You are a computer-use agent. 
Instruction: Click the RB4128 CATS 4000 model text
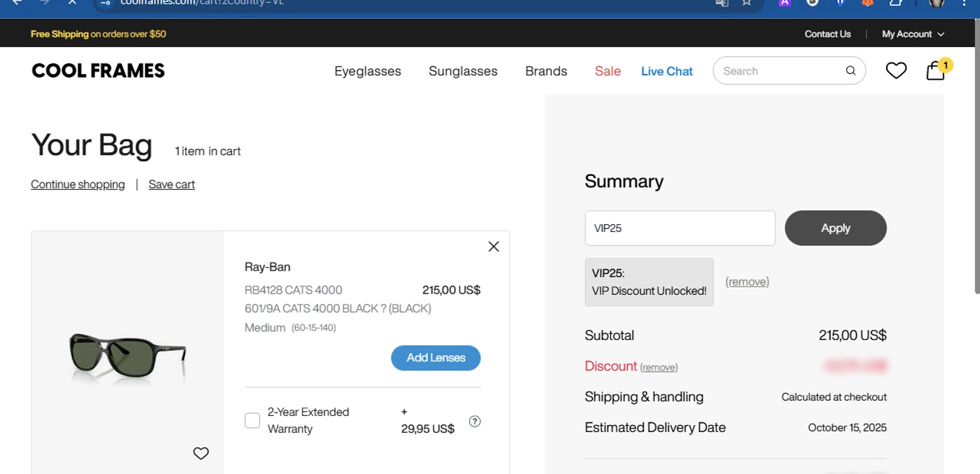click(x=293, y=290)
